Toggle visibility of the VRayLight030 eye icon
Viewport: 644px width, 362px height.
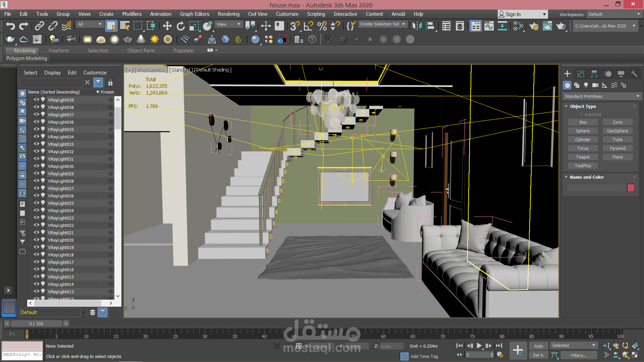pyautogui.click(x=36, y=166)
